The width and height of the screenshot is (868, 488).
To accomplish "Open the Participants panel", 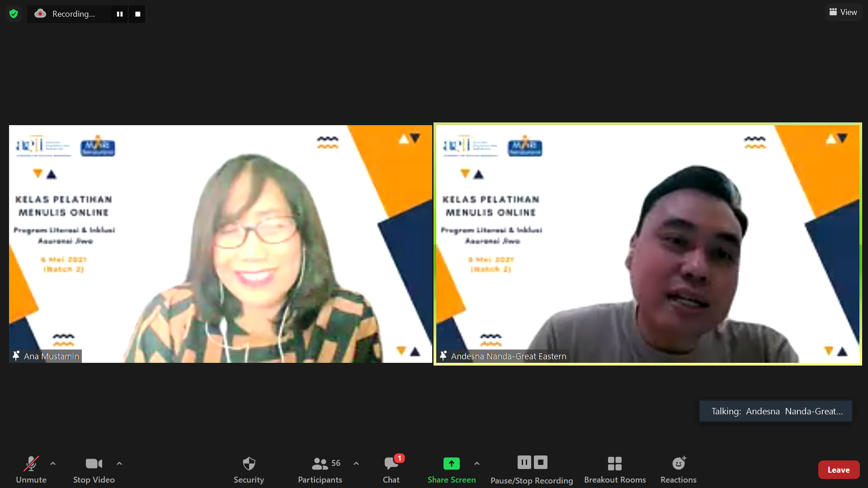I will (320, 469).
